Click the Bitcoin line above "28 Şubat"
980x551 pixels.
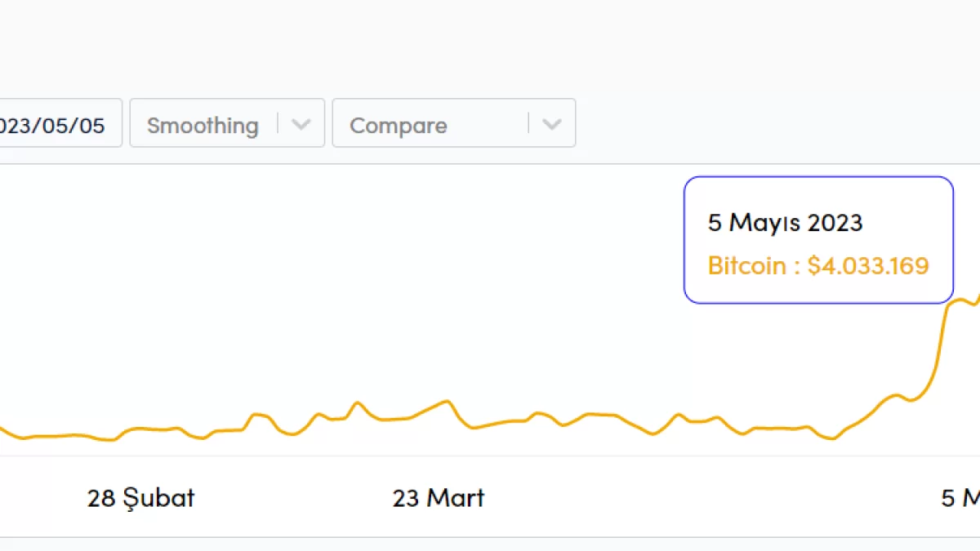(x=140, y=428)
